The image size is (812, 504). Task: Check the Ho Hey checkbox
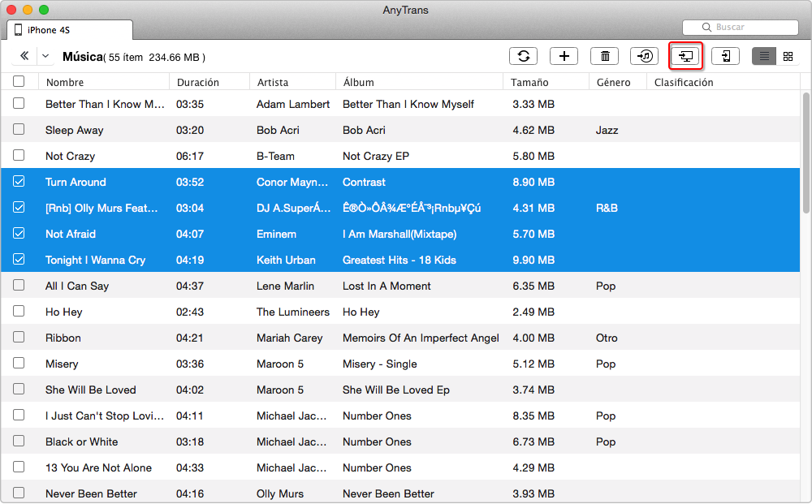pyautogui.click(x=19, y=311)
